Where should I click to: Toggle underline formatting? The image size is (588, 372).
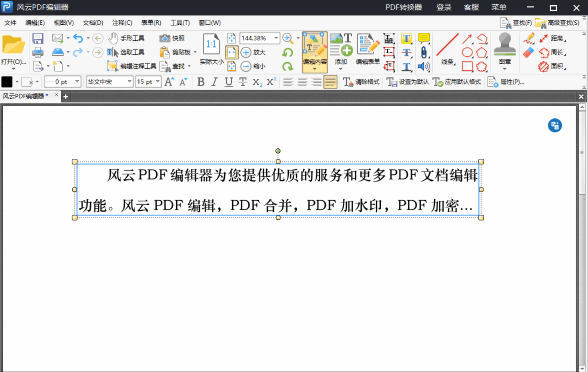(x=228, y=82)
